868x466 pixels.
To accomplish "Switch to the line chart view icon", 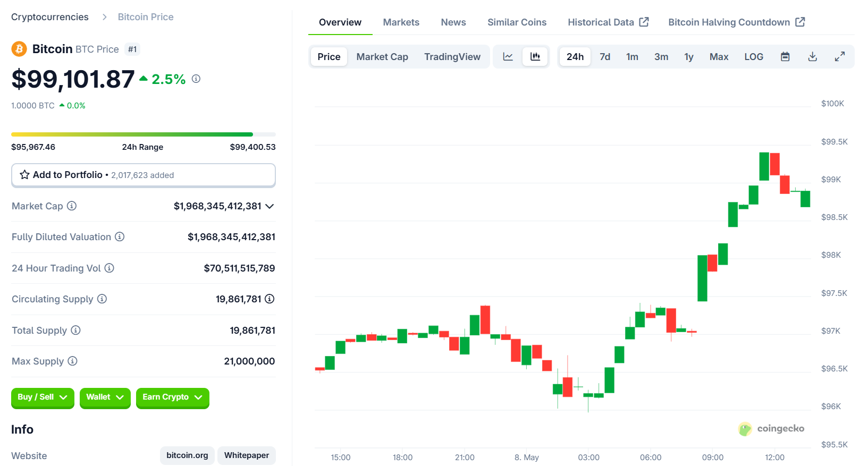I will pos(508,56).
